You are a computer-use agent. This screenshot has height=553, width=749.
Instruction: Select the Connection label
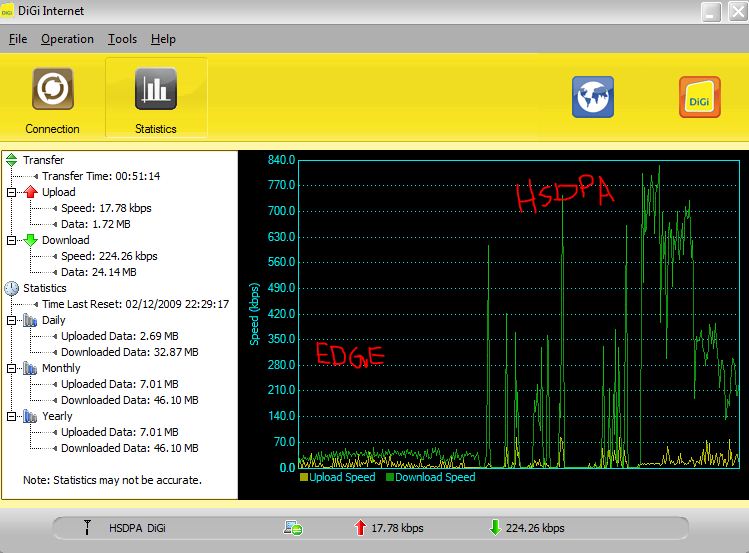53,129
